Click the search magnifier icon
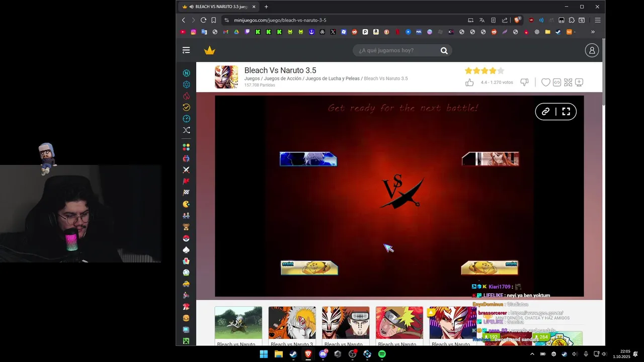644x362 pixels. pyautogui.click(x=444, y=50)
